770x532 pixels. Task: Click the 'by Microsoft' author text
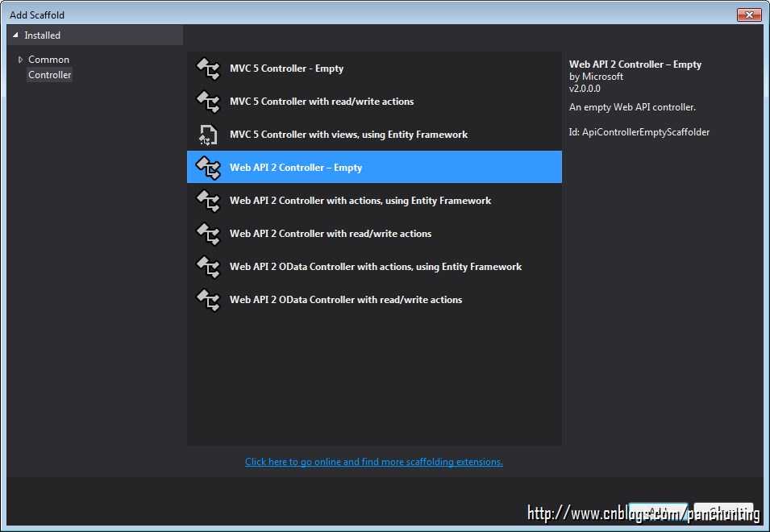pos(596,77)
